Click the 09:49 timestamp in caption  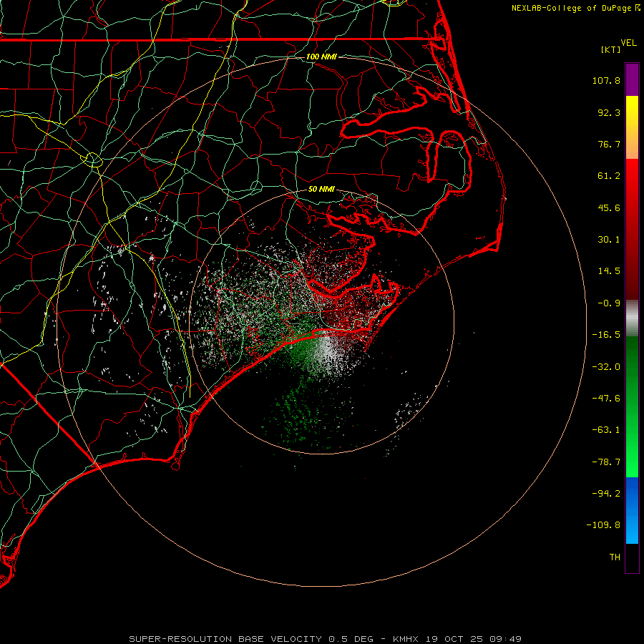click(505, 639)
